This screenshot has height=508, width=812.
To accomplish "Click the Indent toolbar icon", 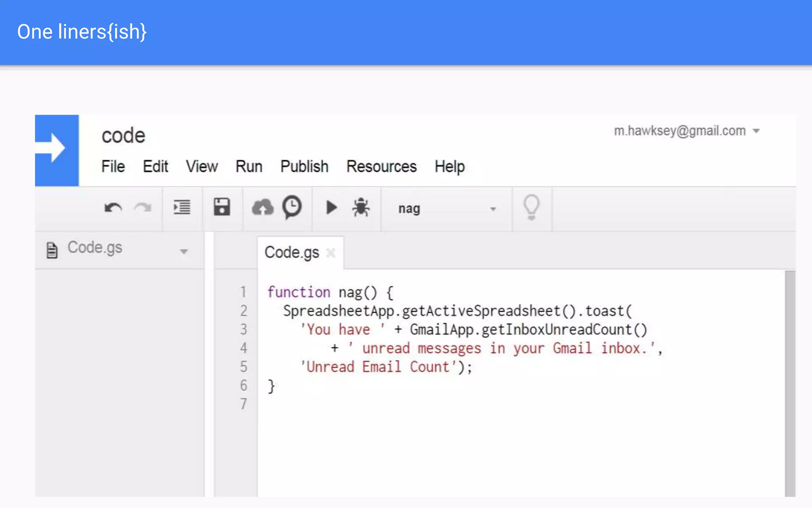I will (x=182, y=207).
